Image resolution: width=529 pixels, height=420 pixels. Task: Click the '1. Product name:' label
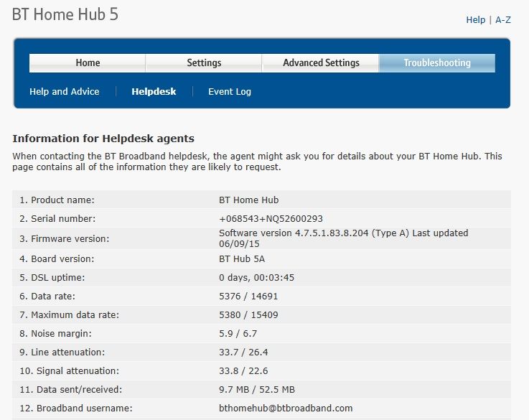pos(57,200)
